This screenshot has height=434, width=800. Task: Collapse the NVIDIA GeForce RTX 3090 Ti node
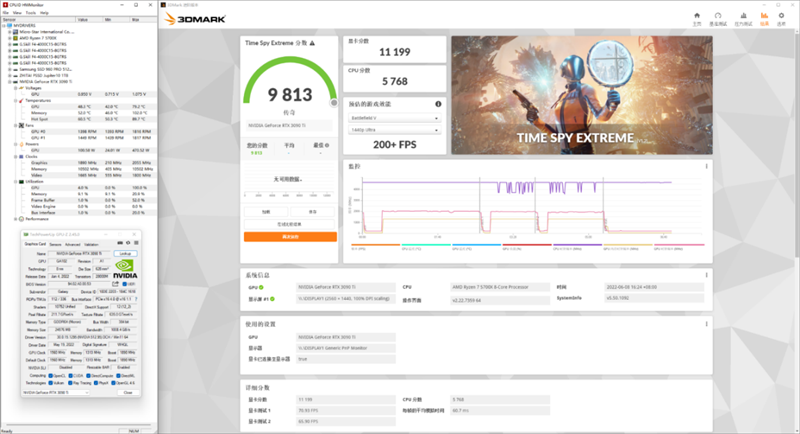(9, 82)
